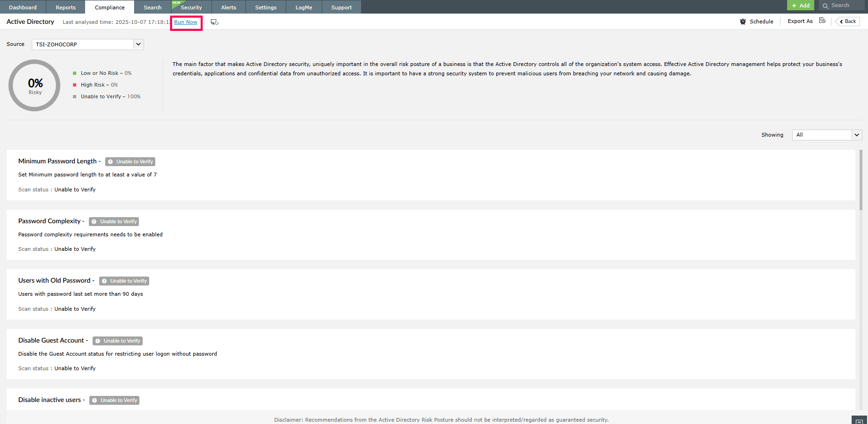Expand the Export As options

(800, 21)
